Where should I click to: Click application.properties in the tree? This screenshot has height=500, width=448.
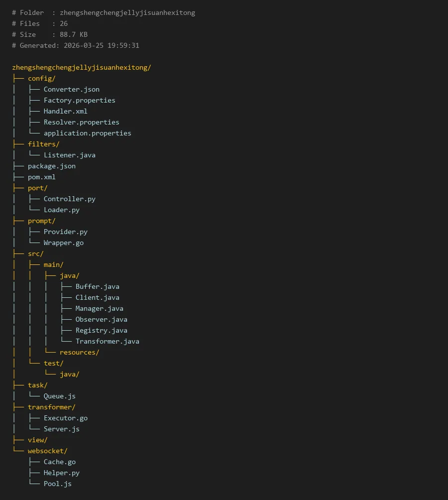(87, 133)
